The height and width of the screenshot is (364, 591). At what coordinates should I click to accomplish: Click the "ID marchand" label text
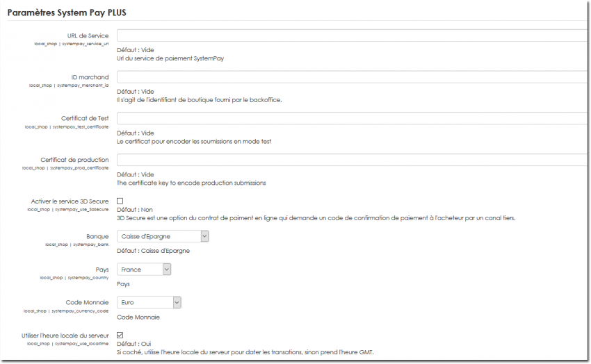[90, 77]
